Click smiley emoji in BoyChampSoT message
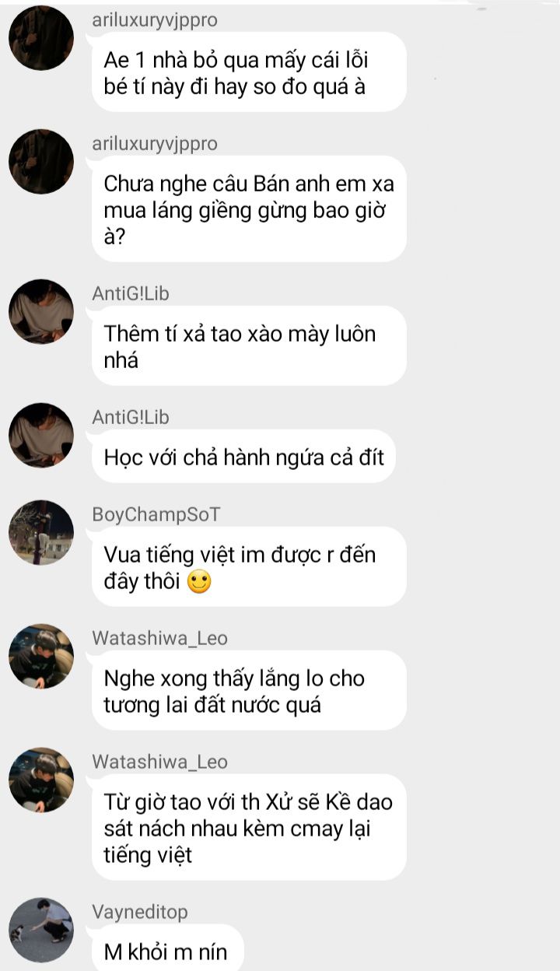The width and height of the screenshot is (560, 971). [x=200, y=583]
